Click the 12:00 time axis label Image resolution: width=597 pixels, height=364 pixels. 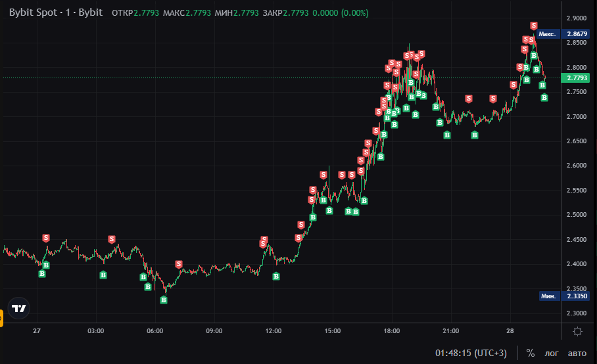[x=274, y=331]
